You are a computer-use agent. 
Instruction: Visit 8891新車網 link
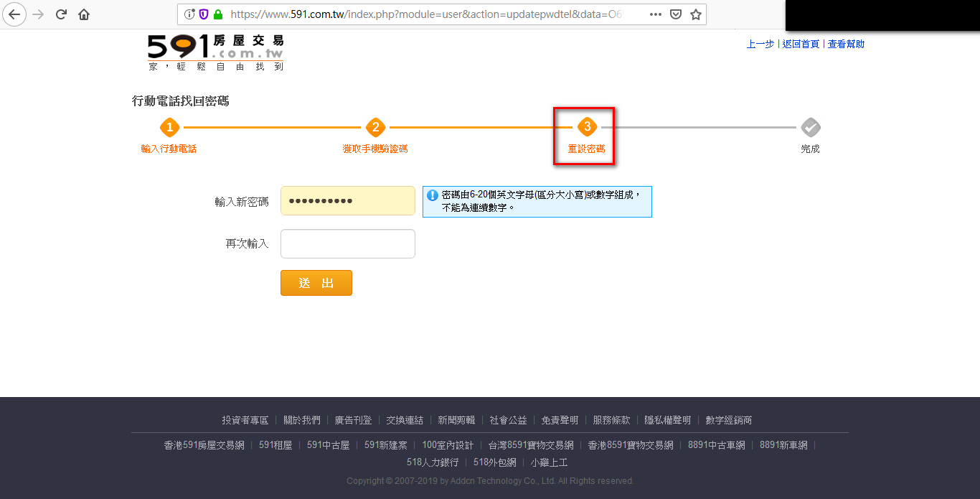point(783,445)
